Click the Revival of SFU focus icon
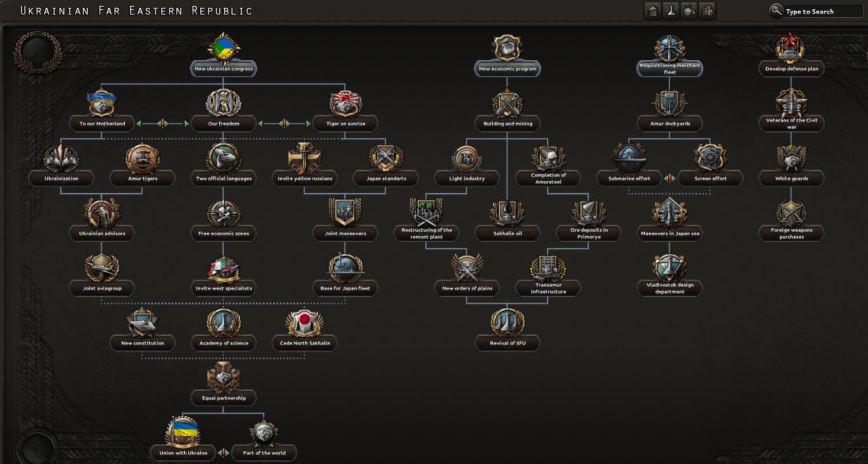 click(507, 323)
